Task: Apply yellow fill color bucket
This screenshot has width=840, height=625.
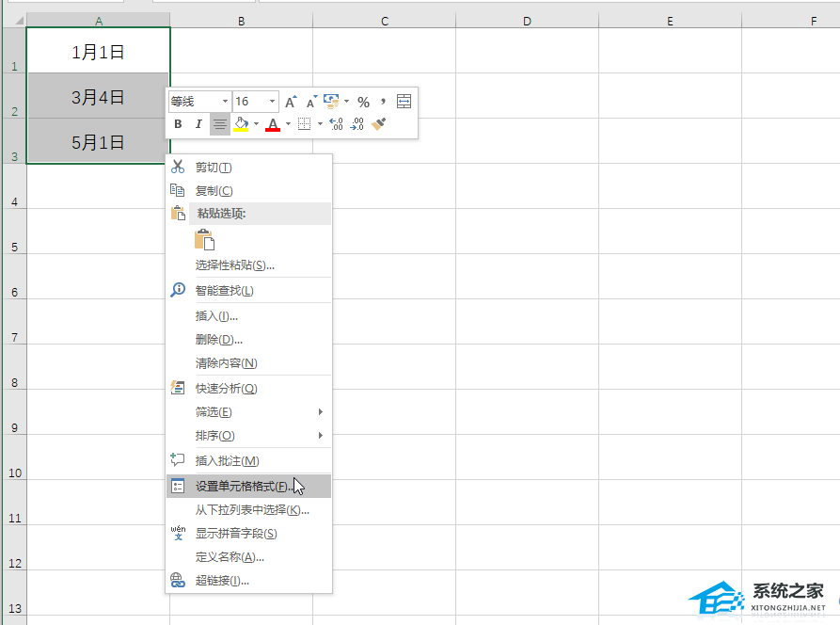Action: pyautogui.click(x=241, y=124)
